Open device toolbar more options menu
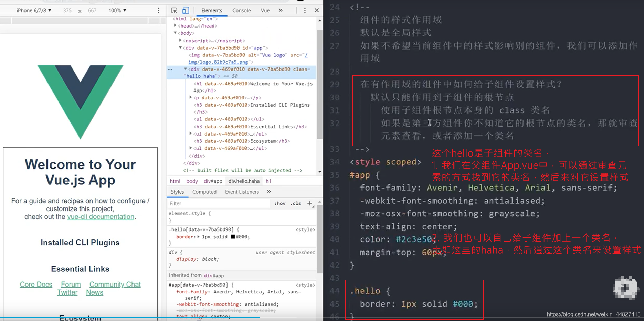 tap(159, 10)
